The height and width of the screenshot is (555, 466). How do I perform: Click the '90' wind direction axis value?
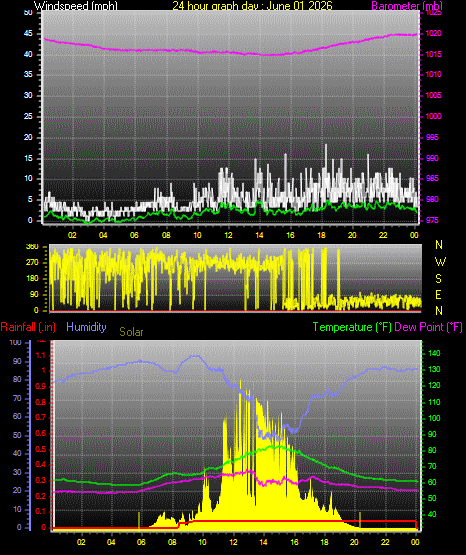(34, 294)
